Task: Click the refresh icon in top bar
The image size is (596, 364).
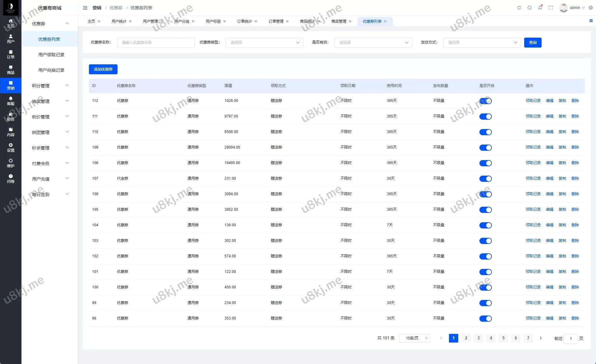Action: point(519,8)
